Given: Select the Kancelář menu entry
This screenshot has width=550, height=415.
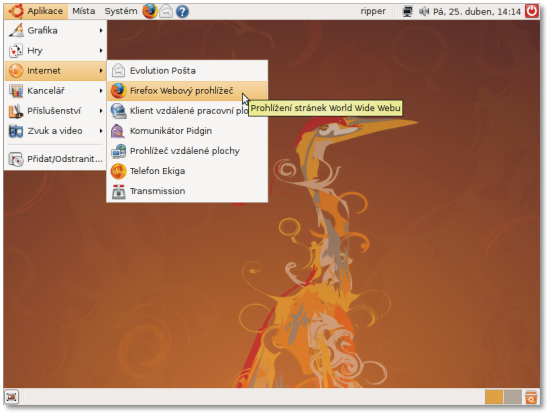Looking at the screenshot, I should coord(55,91).
